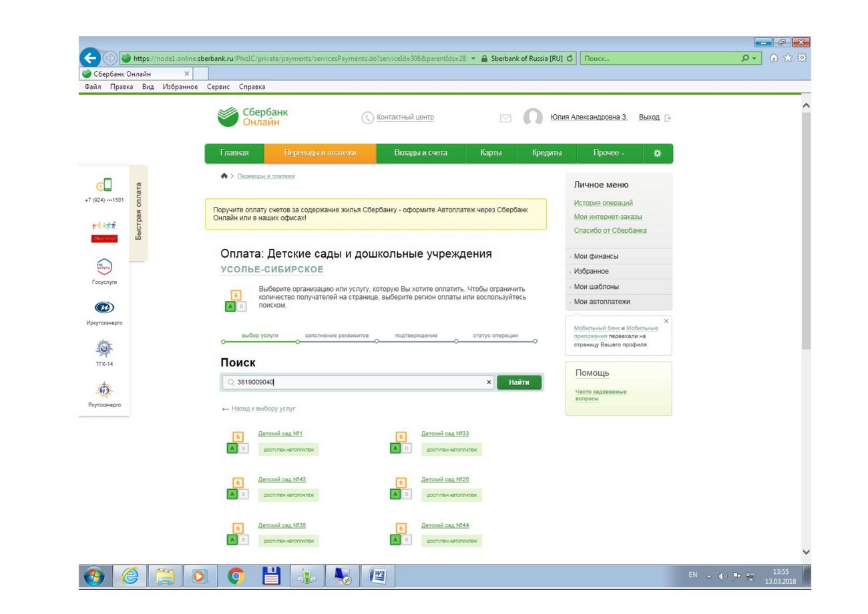The width and height of the screenshot is (868, 614).
Task: Open Контактный центр link
Action: [x=405, y=117]
